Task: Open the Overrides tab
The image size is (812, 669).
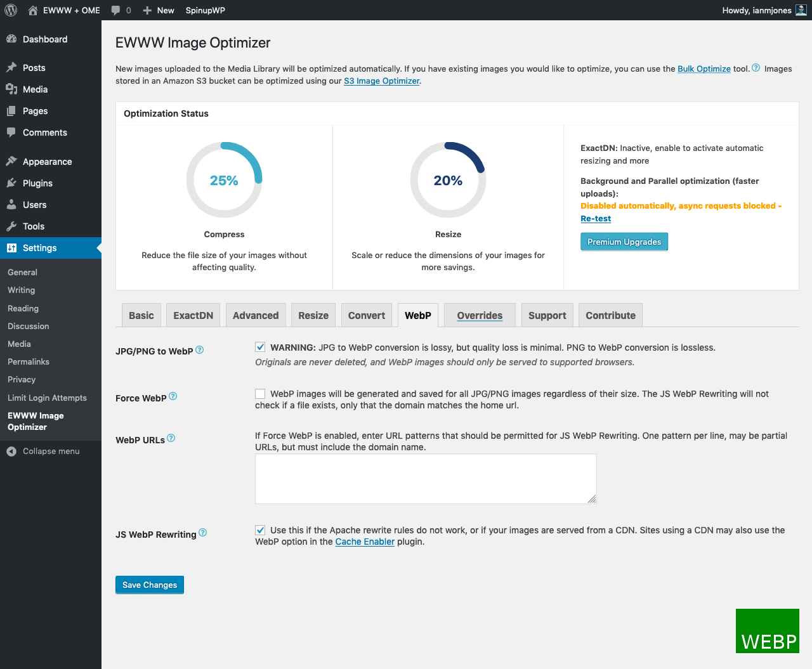Action: pos(480,315)
